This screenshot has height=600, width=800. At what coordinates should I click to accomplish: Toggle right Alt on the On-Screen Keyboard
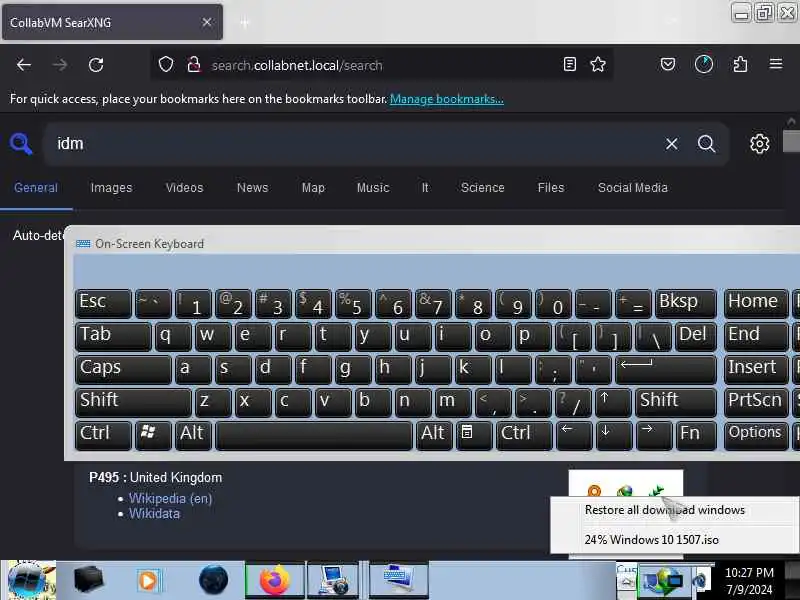click(x=434, y=436)
